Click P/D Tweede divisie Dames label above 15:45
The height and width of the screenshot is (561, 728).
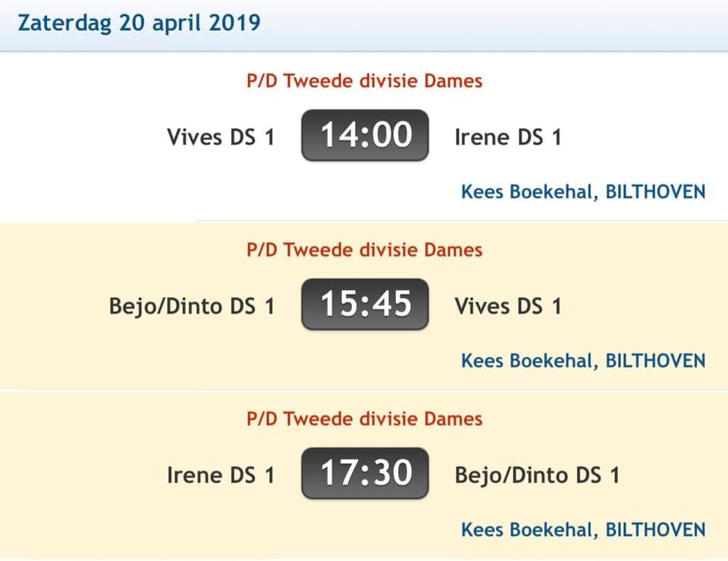(364, 249)
